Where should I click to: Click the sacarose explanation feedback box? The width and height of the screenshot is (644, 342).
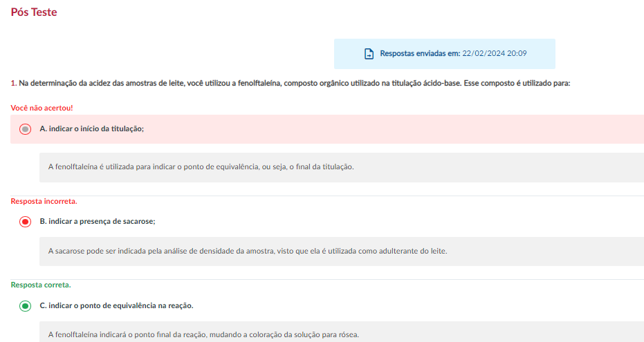tap(342, 251)
